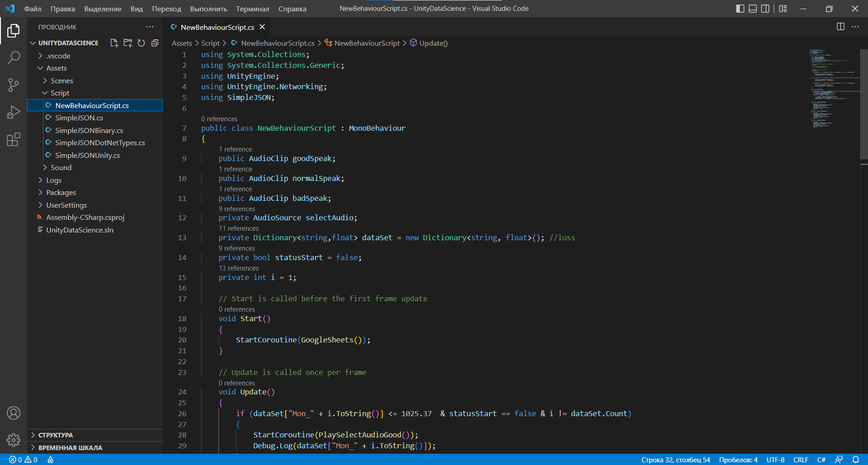868x465 pixels.
Task: Click the flame icon in status bar
Action: (x=50, y=460)
